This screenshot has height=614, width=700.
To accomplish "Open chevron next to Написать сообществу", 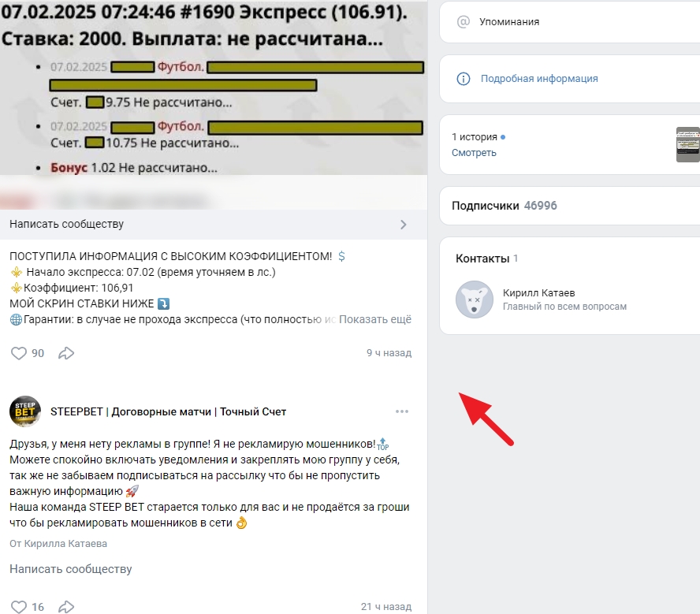I will click(x=403, y=225).
